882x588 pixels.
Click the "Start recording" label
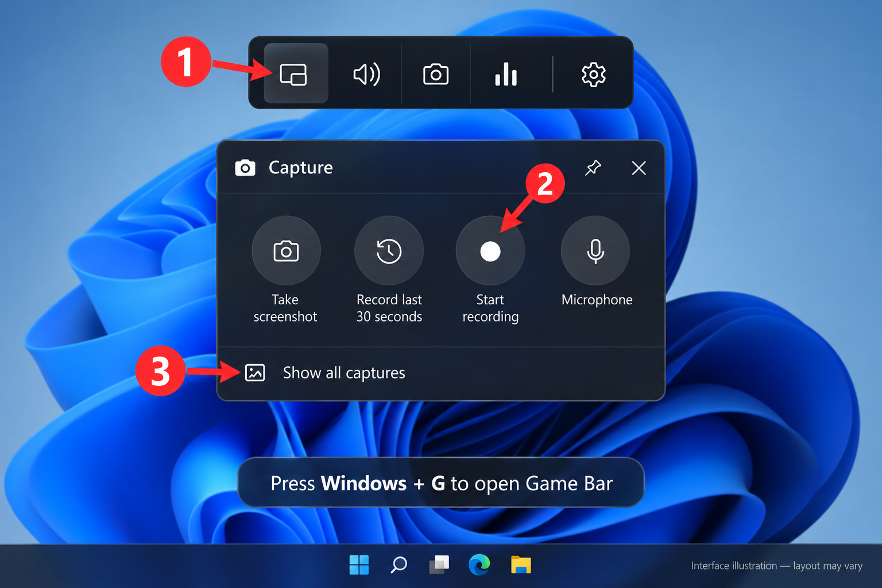click(x=490, y=308)
